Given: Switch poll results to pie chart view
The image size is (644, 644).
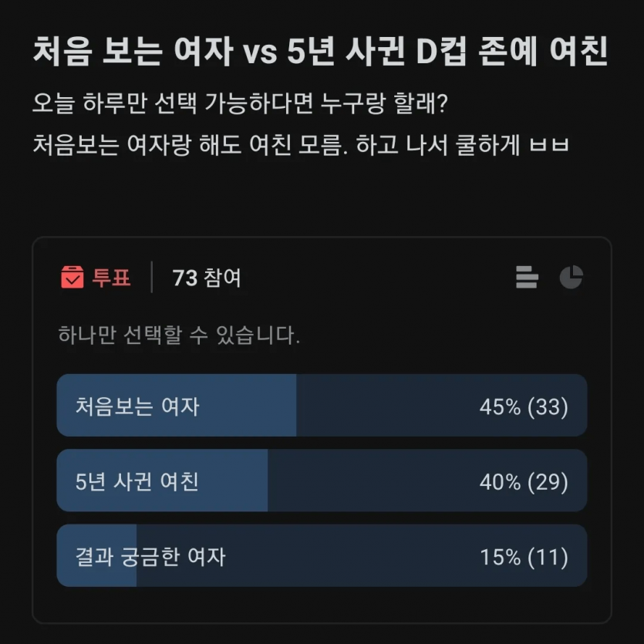Looking at the screenshot, I should click(x=571, y=277).
